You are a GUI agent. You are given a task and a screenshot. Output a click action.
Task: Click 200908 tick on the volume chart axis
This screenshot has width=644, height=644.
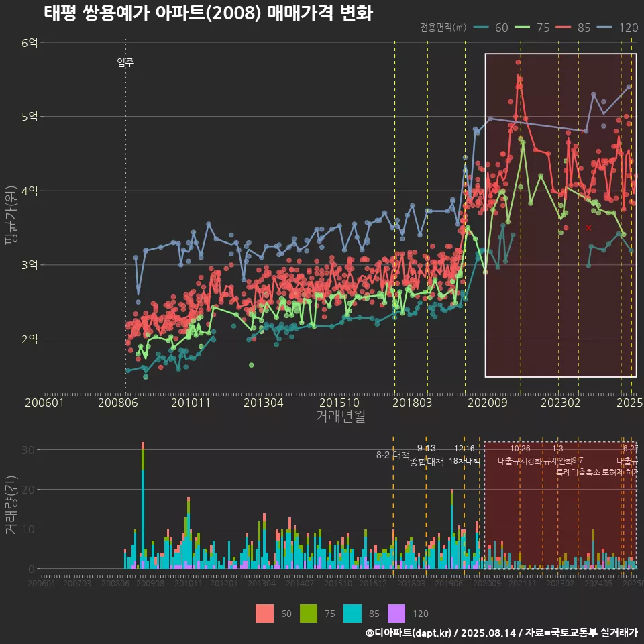click(150, 583)
